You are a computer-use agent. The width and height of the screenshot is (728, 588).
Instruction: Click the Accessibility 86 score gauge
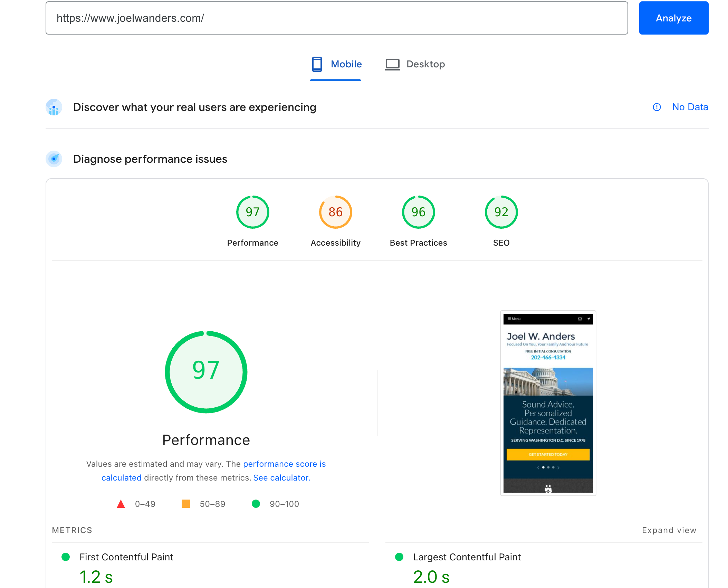pos(335,212)
